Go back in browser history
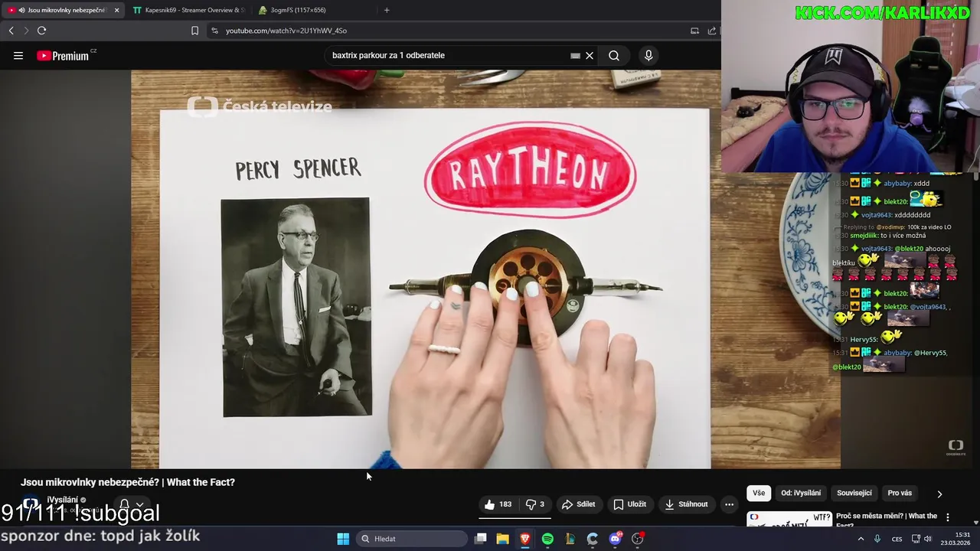Viewport: 980px width, 551px height. (x=11, y=31)
